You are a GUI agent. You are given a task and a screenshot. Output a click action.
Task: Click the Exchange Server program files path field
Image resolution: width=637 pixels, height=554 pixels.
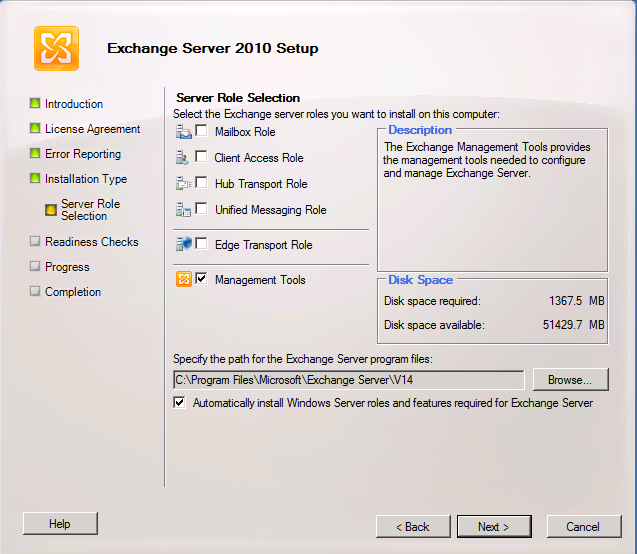tap(349, 380)
